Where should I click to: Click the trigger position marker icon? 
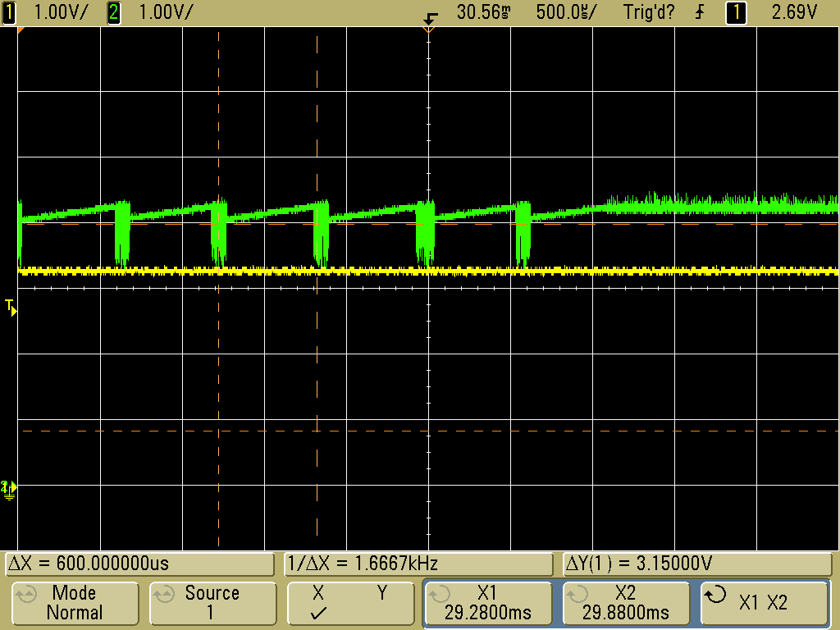tap(430, 19)
